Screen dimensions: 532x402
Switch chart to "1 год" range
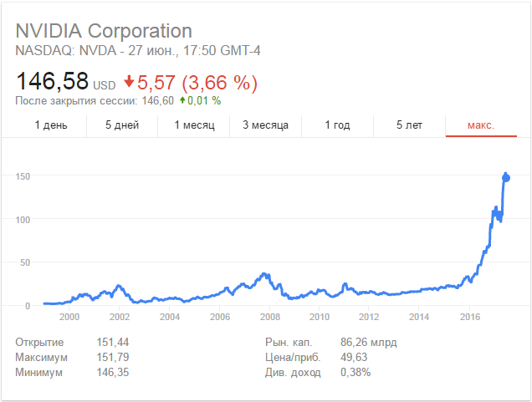[x=337, y=125]
